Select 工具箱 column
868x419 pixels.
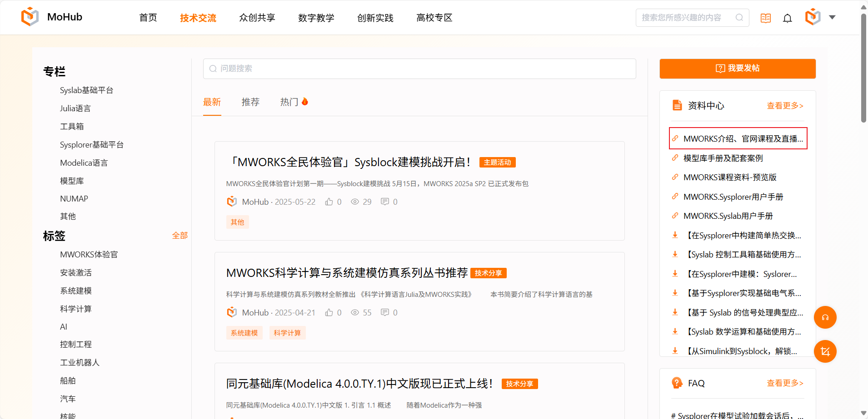coord(72,127)
